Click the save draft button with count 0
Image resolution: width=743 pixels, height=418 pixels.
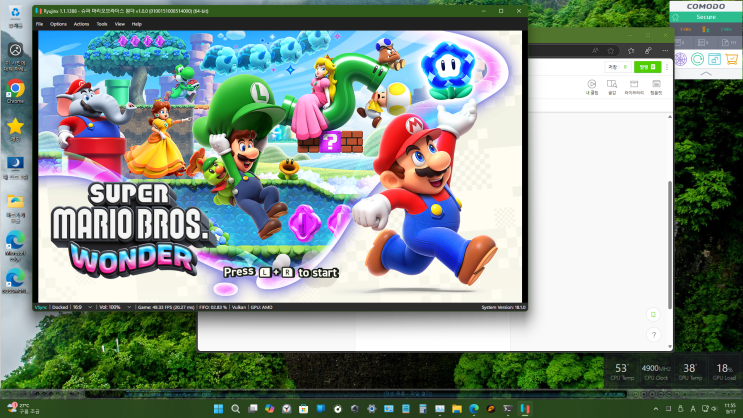618,67
